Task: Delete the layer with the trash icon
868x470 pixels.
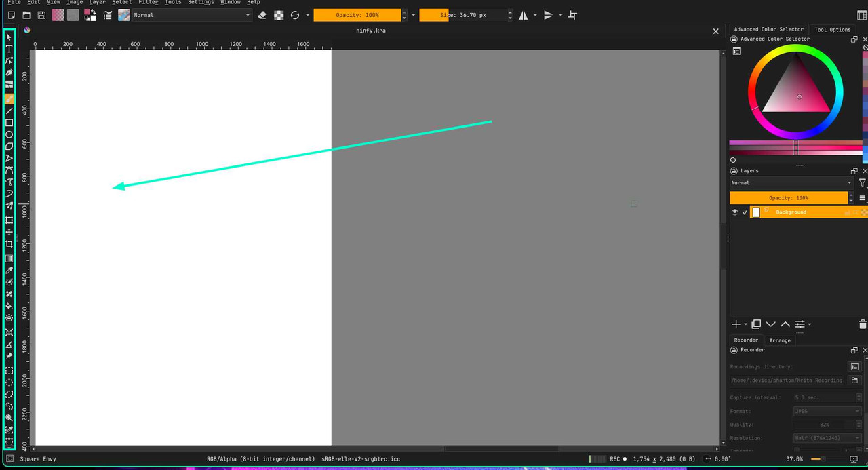Action: click(x=863, y=325)
